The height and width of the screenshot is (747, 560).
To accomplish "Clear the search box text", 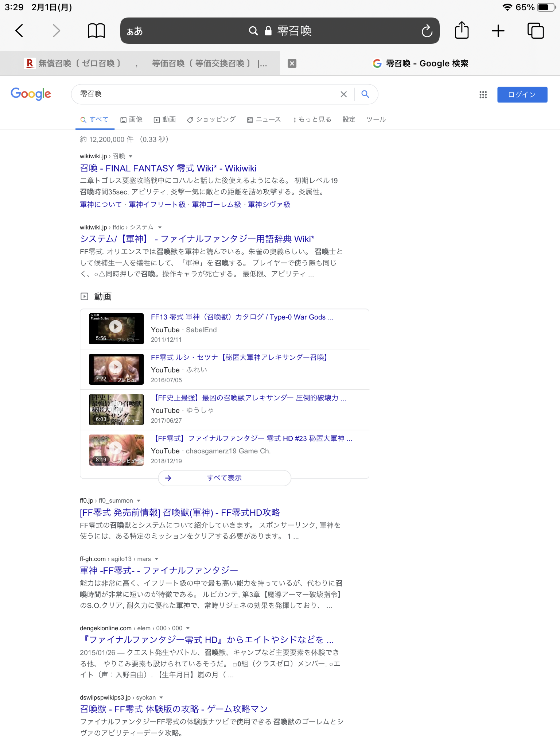I will tap(343, 94).
